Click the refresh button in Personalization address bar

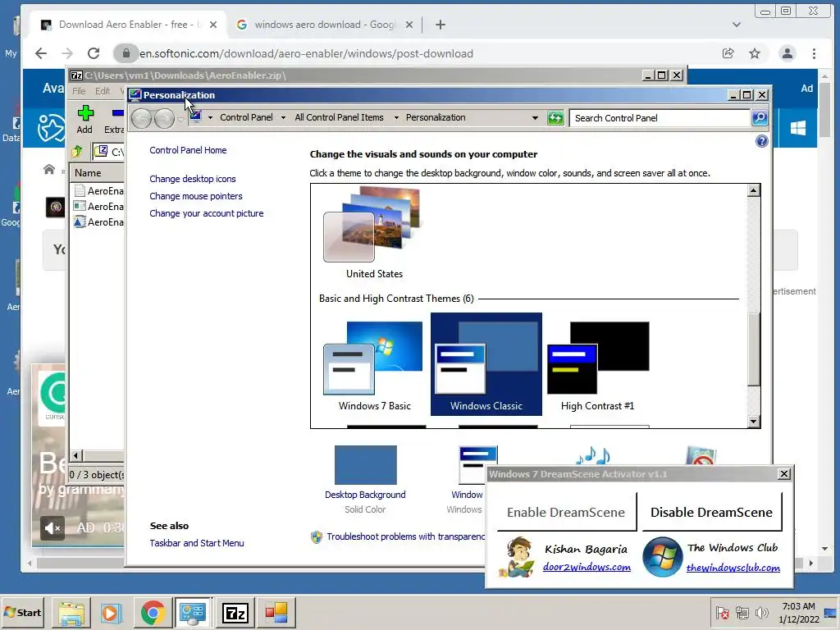click(555, 118)
